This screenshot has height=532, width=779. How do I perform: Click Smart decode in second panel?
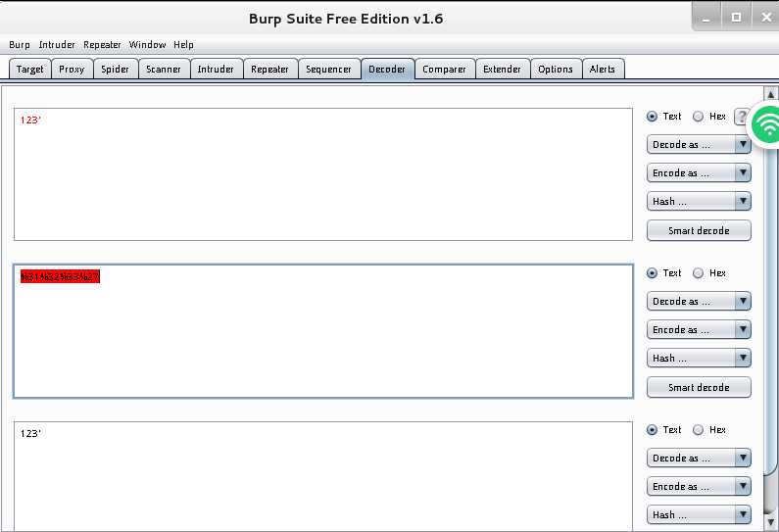point(699,387)
